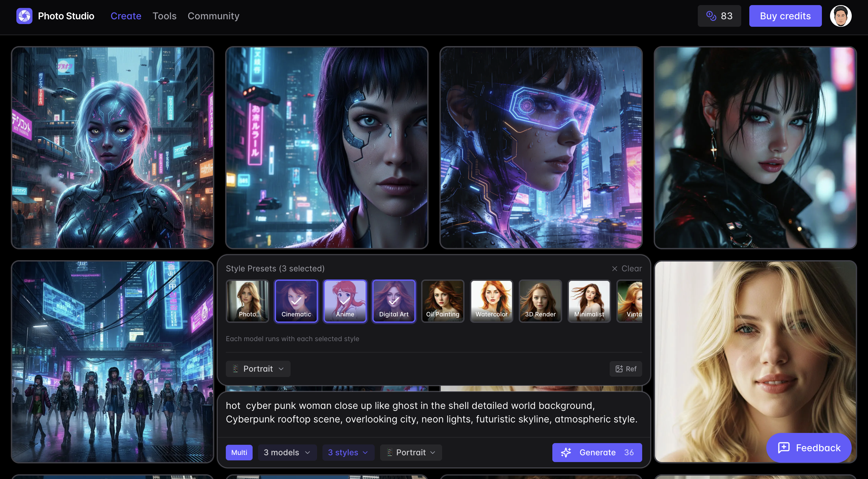Click the Ref image upload icon
Image resolution: width=868 pixels, height=479 pixels.
619,369
